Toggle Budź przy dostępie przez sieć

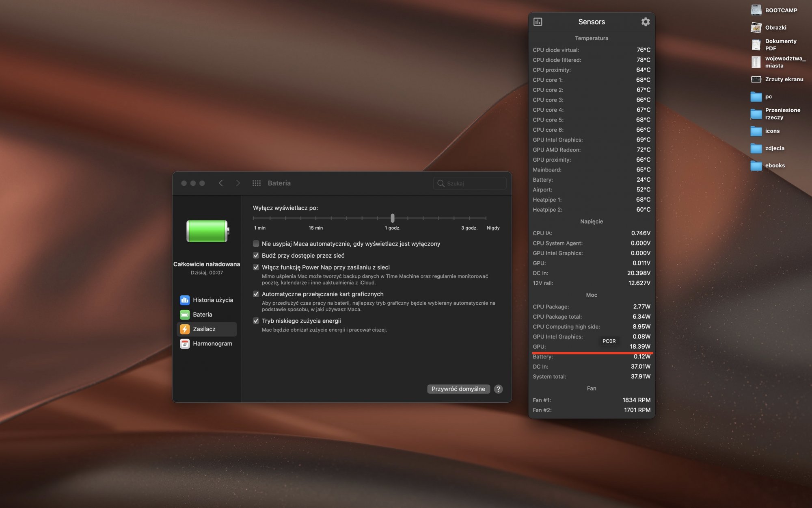tap(256, 256)
